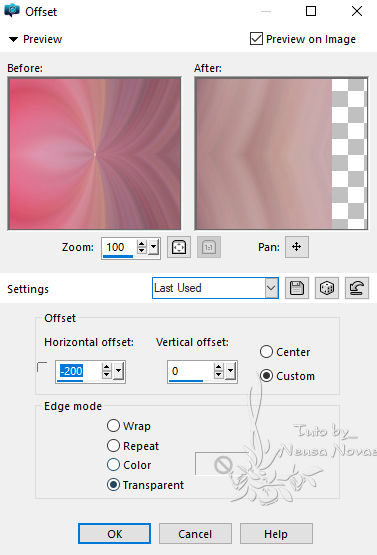
Task: Click the zoom 100% actual size icon
Action: (209, 247)
